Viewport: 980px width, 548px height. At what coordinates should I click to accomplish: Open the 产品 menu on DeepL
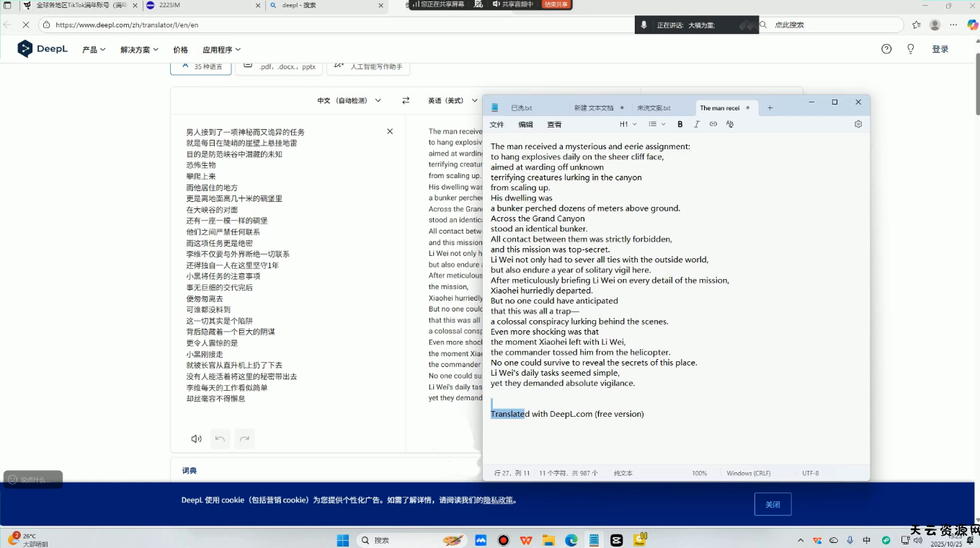click(x=94, y=50)
